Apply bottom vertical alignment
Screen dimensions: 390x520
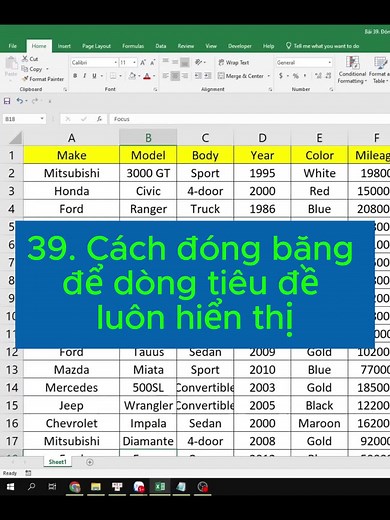pyautogui.click(x=185, y=62)
